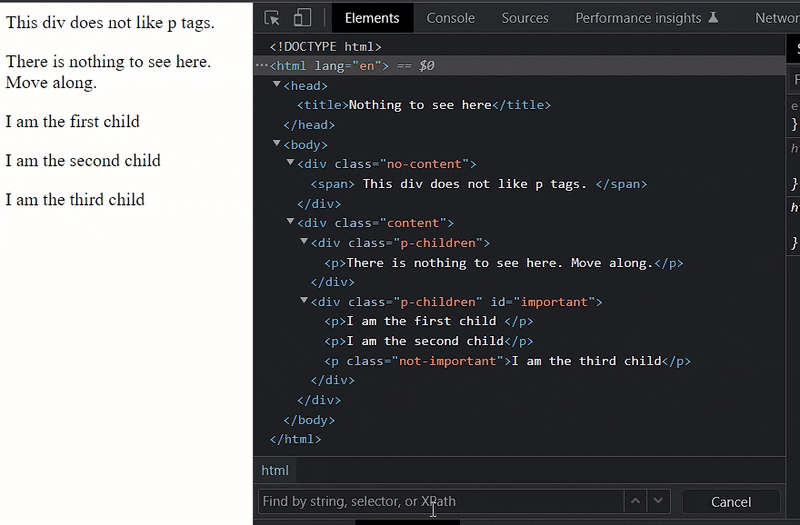This screenshot has height=525, width=800.
Task: Switch to the Console tab
Action: (x=451, y=18)
